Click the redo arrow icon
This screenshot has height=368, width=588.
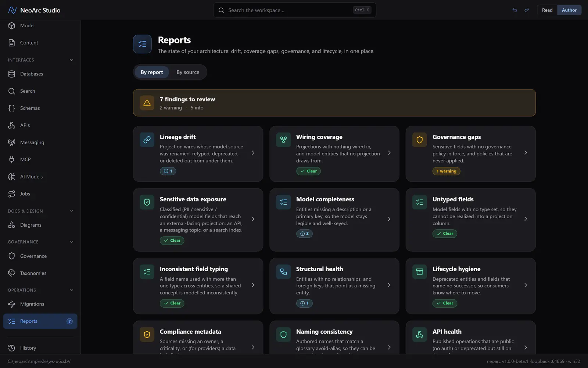(527, 10)
